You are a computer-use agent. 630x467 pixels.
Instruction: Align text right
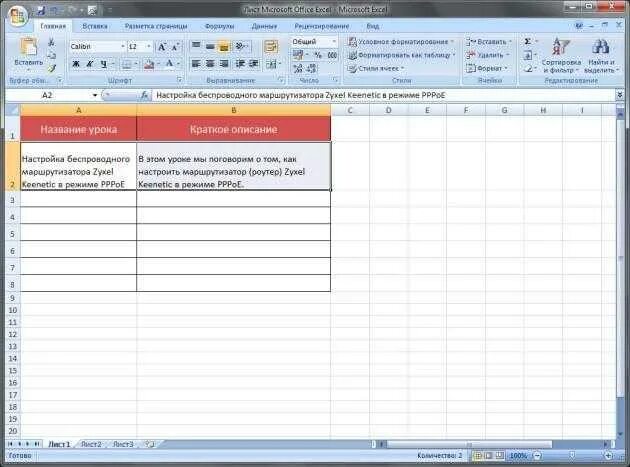pyautogui.click(x=224, y=64)
